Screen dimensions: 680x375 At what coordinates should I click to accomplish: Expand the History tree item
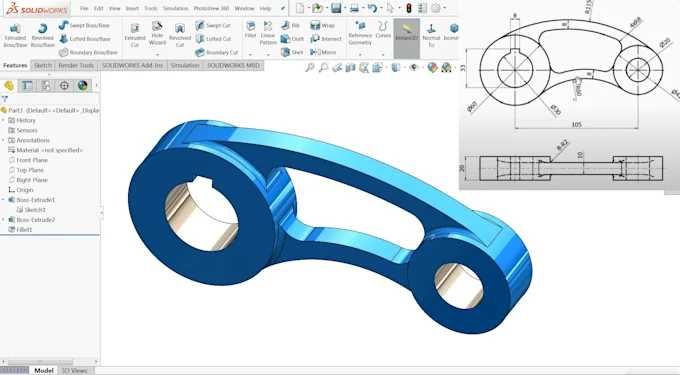[x=3, y=121]
